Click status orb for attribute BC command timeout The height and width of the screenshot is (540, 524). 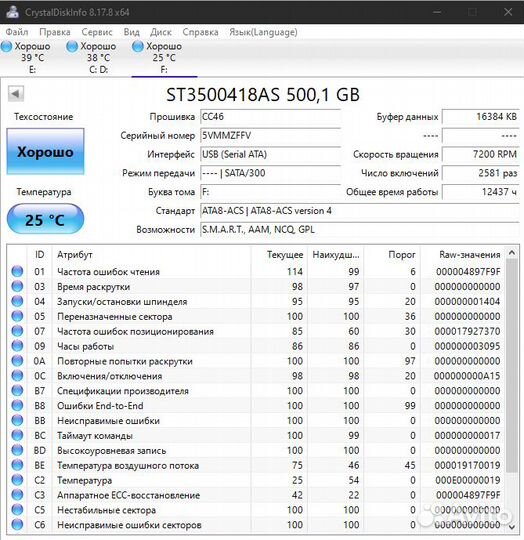[x=17, y=435]
